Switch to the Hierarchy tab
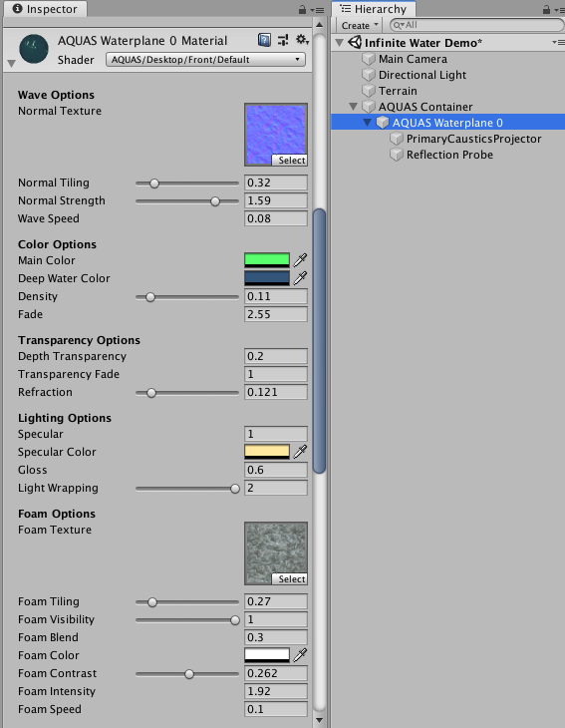The height and width of the screenshot is (728, 565). pyautogui.click(x=373, y=9)
